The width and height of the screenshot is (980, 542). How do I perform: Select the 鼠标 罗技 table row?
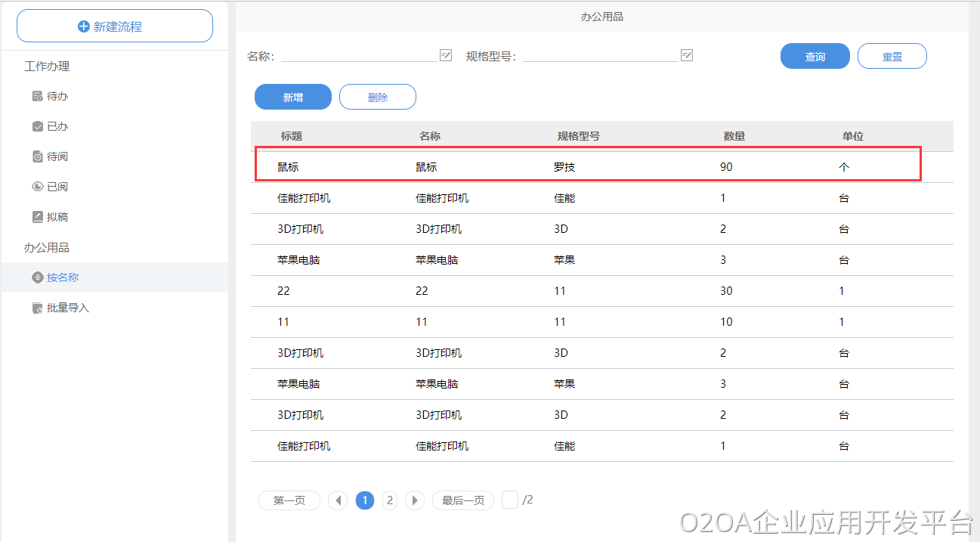click(x=588, y=167)
